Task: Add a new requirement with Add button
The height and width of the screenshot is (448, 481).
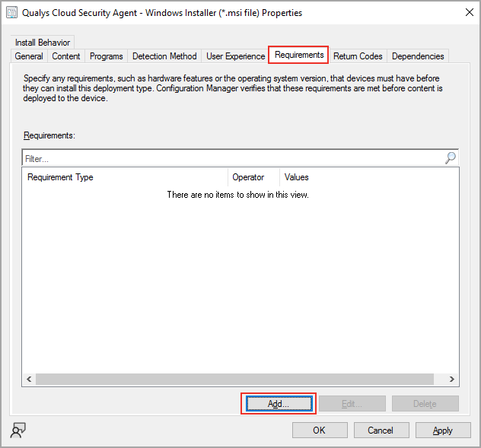Action: [x=279, y=404]
